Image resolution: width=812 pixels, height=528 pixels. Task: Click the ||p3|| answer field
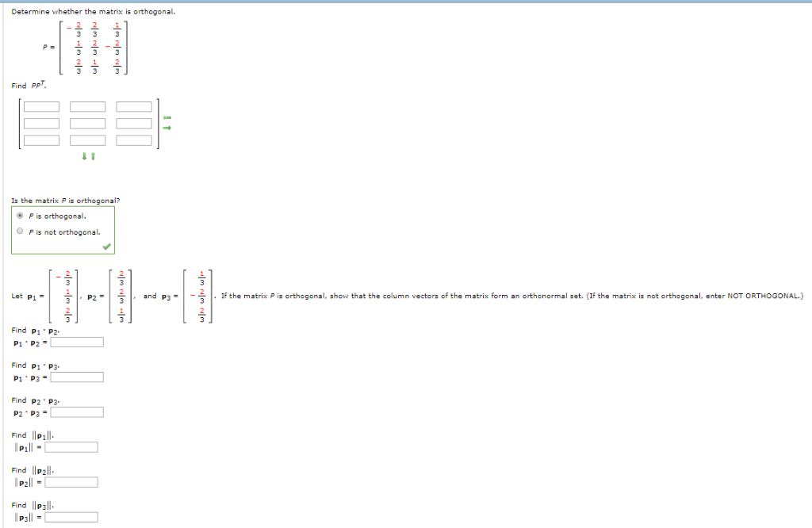click(x=71, y=516)
